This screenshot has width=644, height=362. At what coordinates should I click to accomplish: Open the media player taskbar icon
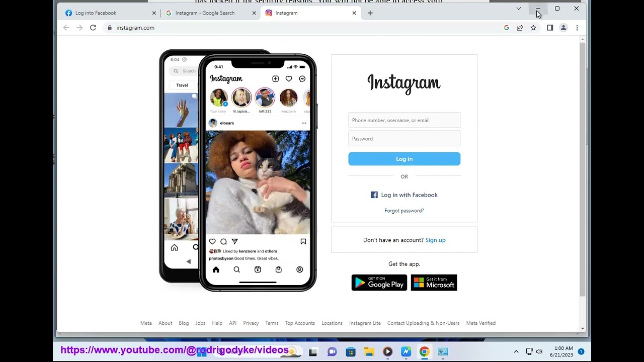(387, 352)
